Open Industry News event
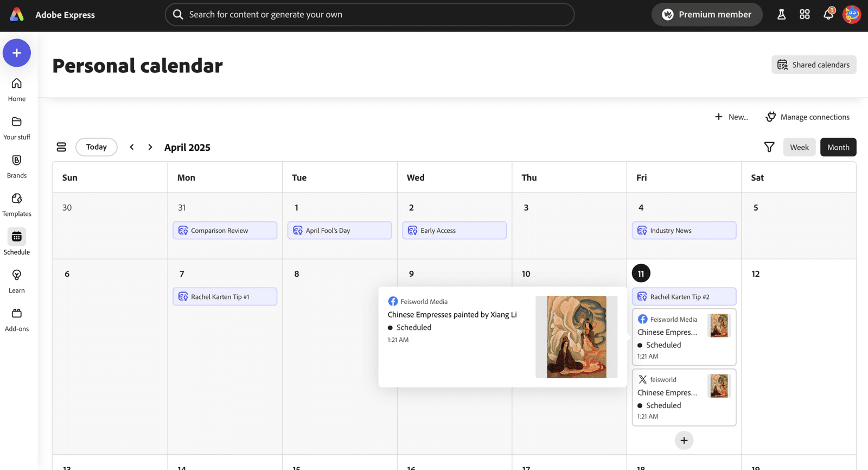Viewport: 868px width, 470px height. [x=684, y=230]
